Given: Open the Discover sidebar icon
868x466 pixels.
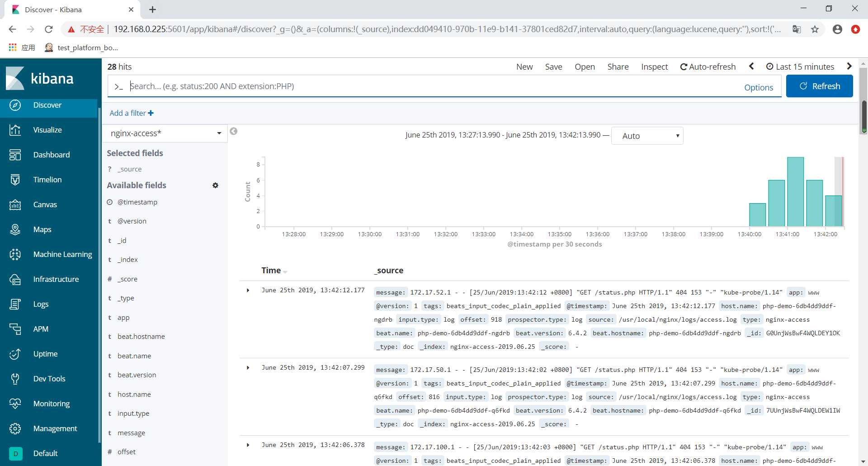Looking at the screenshot, I should click(15, 105).
